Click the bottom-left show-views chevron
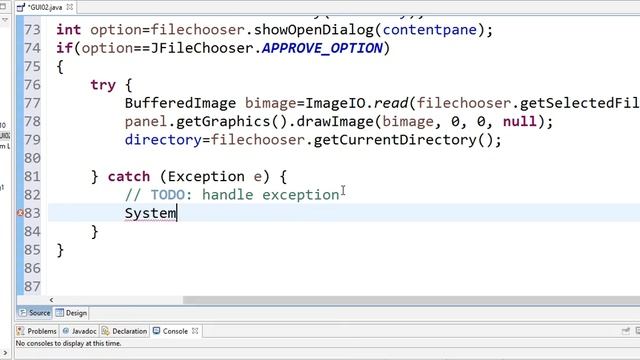This screenshot has height=360, width=640. pos(5,353)
